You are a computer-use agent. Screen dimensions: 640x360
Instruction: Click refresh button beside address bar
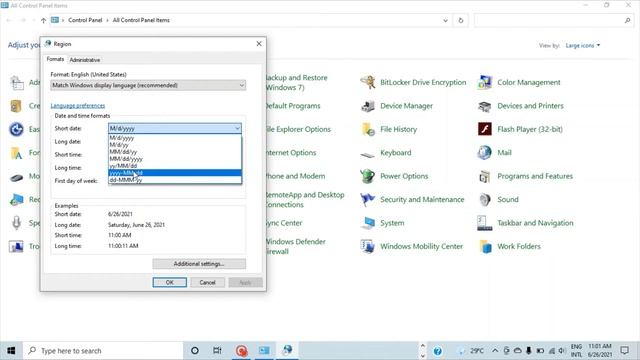461,20
